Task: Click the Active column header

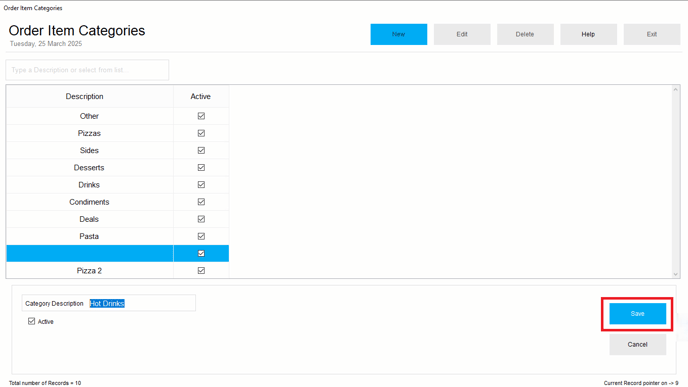Action: click(201, 97)
